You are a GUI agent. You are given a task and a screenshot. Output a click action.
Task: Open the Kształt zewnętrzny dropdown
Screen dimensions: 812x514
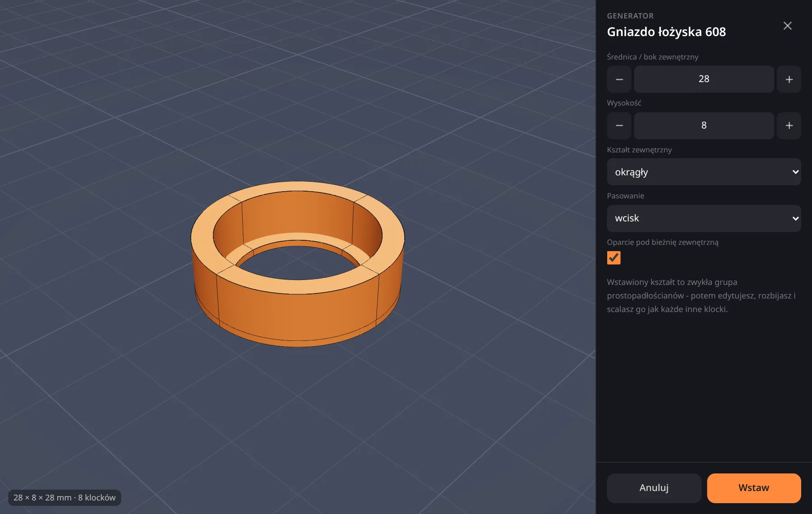click(x=704, y=172)
